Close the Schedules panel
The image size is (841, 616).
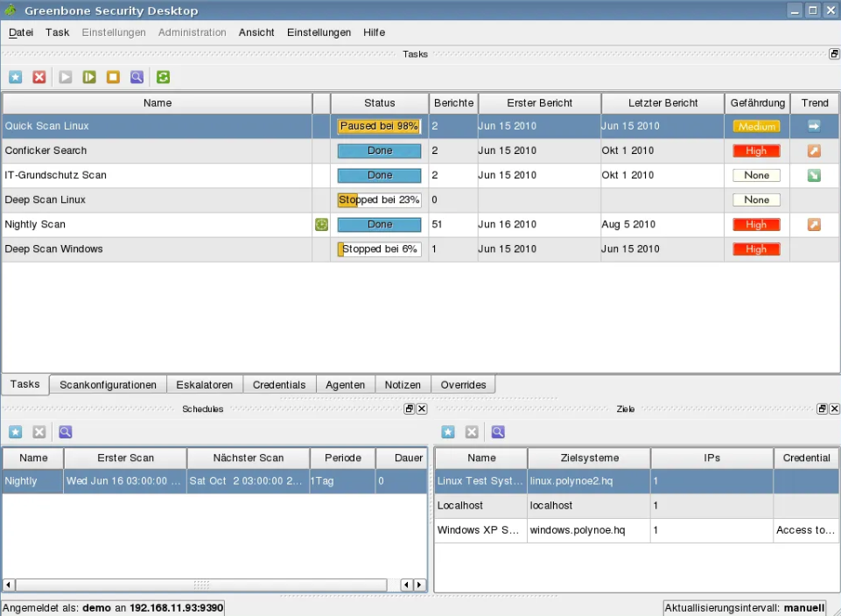[422, 409]
